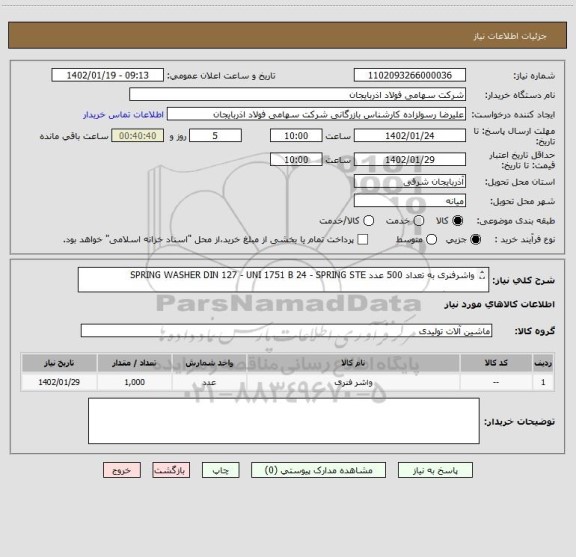The image size is (576, 557).
Task: Click the شماره نیاز number field
Action: pyautogui.click(x=410, y=75)
